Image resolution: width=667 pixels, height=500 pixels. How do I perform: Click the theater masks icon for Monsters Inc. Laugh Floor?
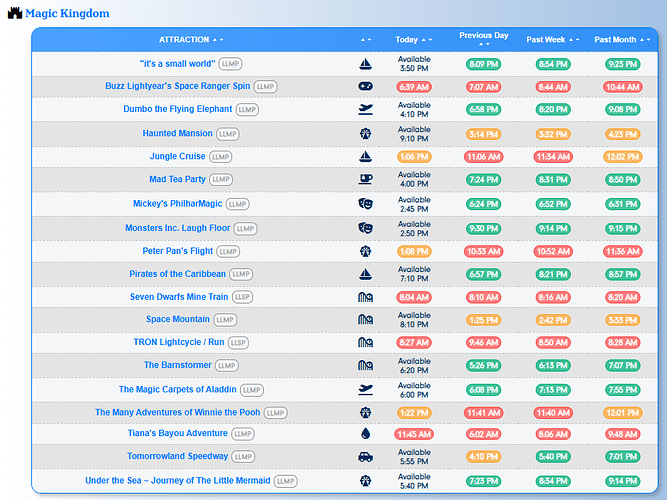[365, 228]
